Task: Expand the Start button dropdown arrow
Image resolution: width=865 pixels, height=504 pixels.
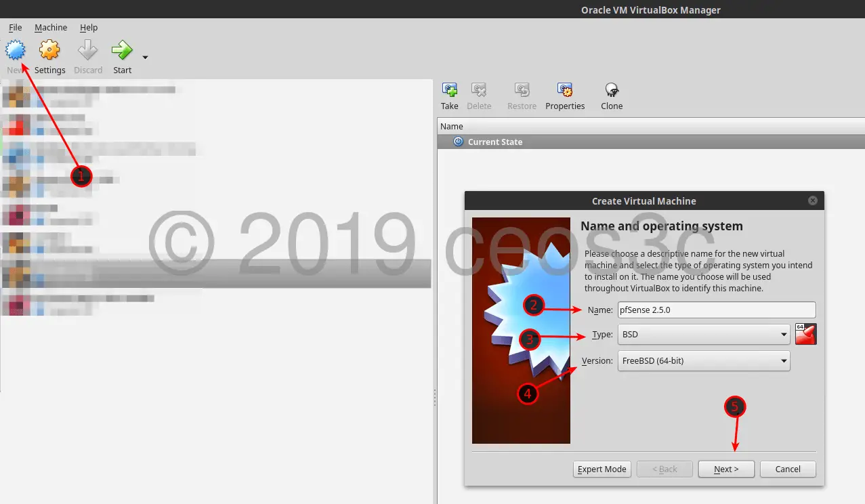Action: pyautogui.click(x=145, y=58)
